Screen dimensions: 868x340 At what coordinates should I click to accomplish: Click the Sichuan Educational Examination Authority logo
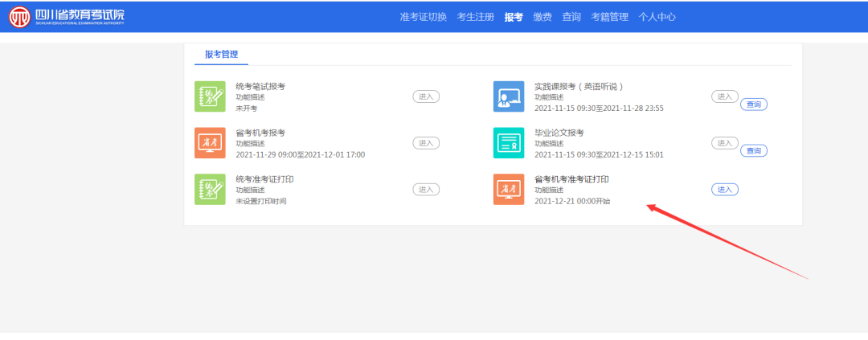point(67,17)
